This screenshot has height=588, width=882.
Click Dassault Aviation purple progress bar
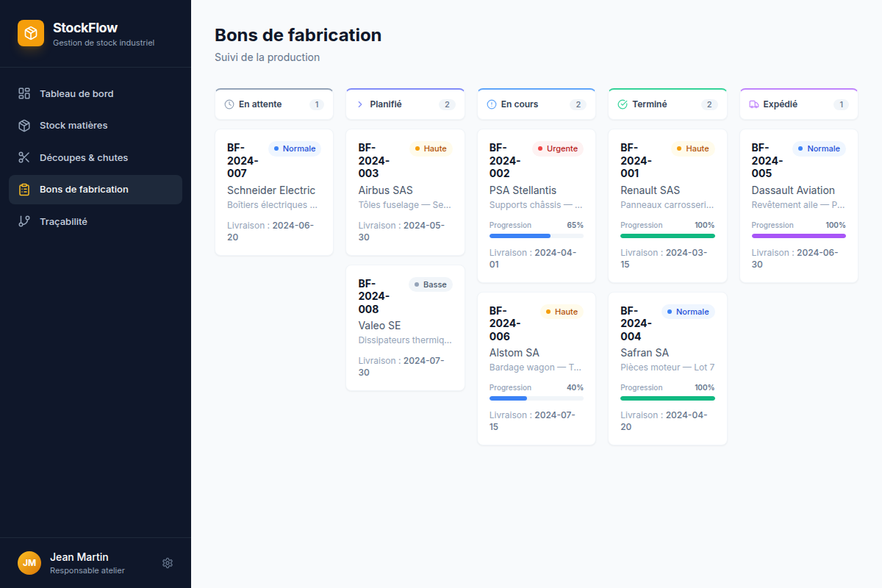[x=799, y=236]
